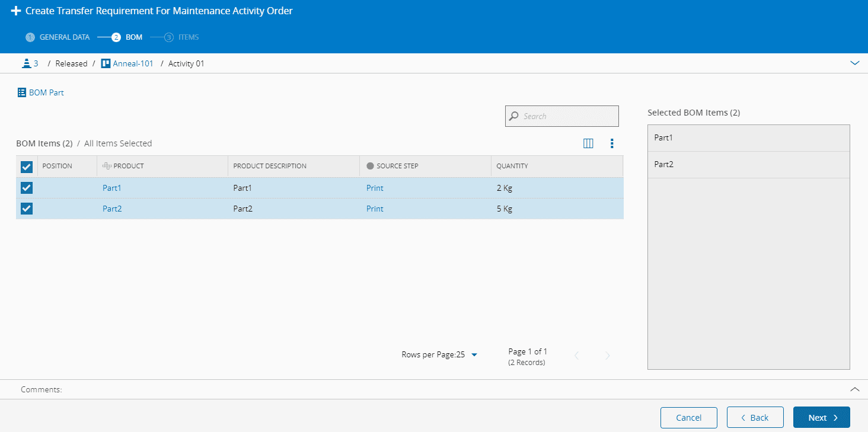Click the maintenance order cone icon

coord(25,63)
